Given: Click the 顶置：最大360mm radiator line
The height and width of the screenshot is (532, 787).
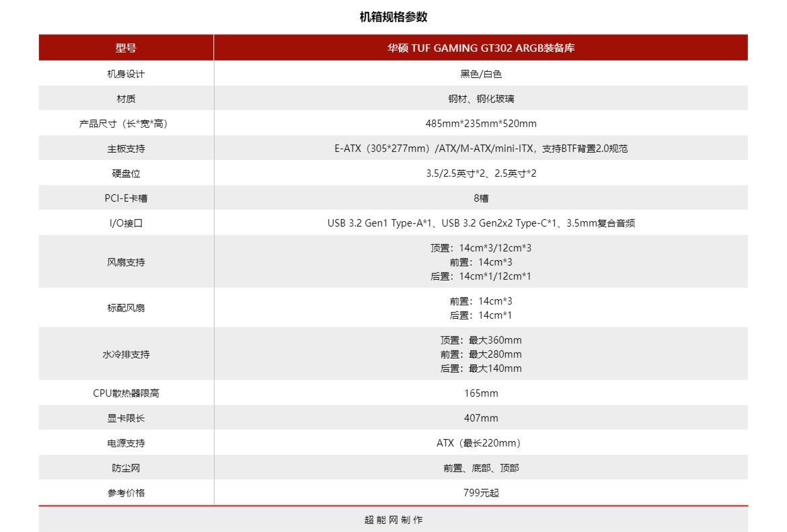Looking at the screenshot, I should tap(480, 340).
